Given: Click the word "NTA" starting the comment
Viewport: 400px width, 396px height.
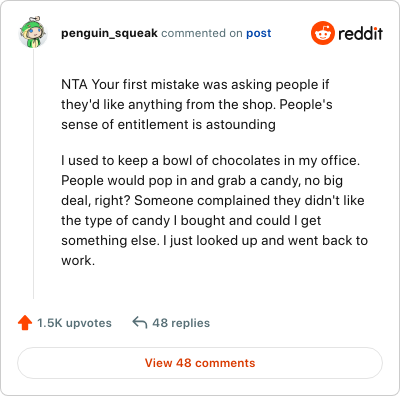Looking at the screenshot, I should pos(74,85).
